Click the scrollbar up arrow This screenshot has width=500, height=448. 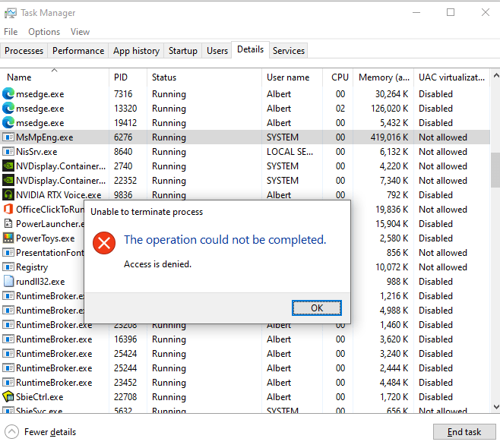pos(495,76)
